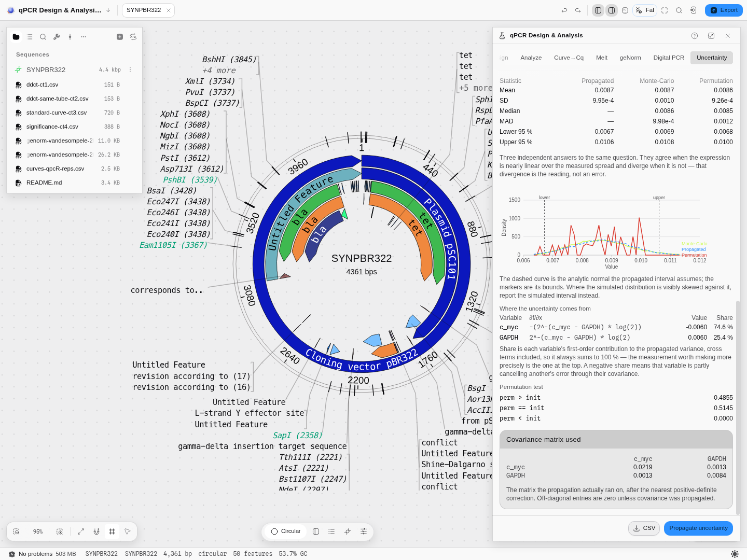
Task: Sort the sequences list alphabetically A-Z
Action: (x=133, y=37)
